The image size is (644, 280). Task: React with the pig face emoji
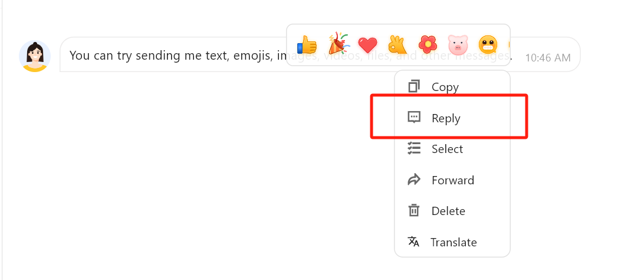coord(458,44)
